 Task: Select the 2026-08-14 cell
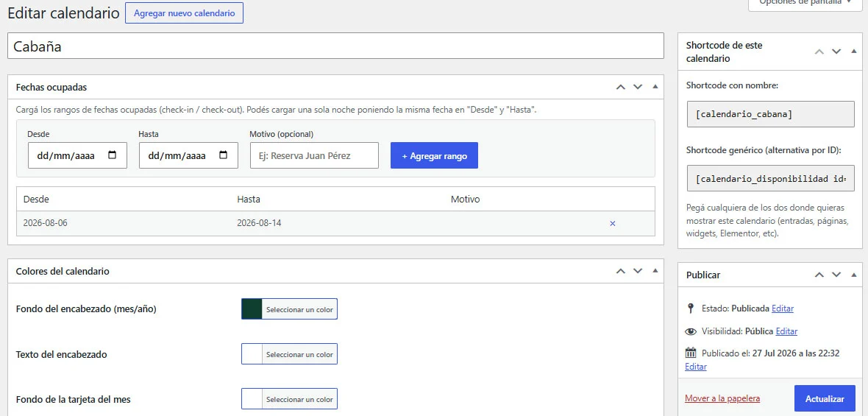[x=259, y=222]
